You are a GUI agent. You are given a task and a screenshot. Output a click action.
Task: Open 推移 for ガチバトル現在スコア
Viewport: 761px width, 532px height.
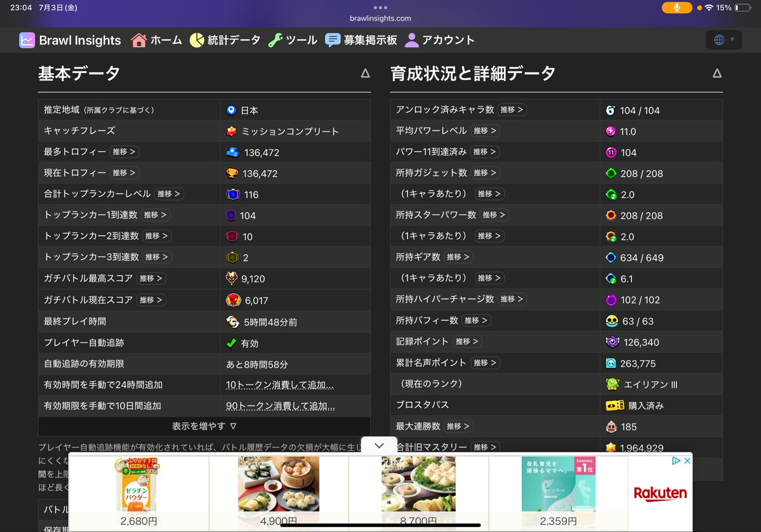click(151, 300)
